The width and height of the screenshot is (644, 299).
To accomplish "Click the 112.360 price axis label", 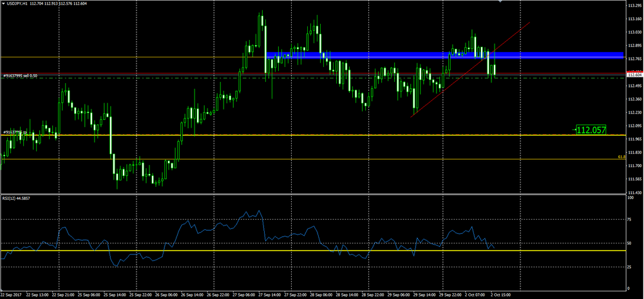I will click(x=635, y=99).
